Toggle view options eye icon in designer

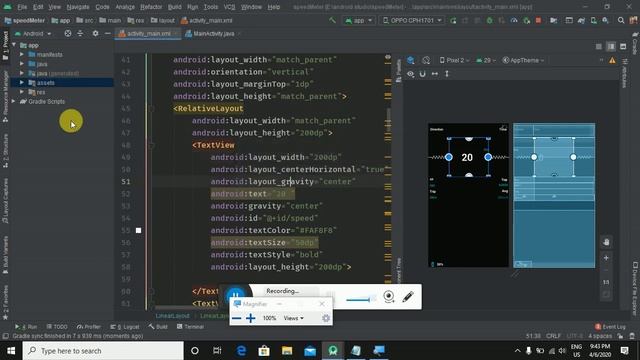coord(411,73)
